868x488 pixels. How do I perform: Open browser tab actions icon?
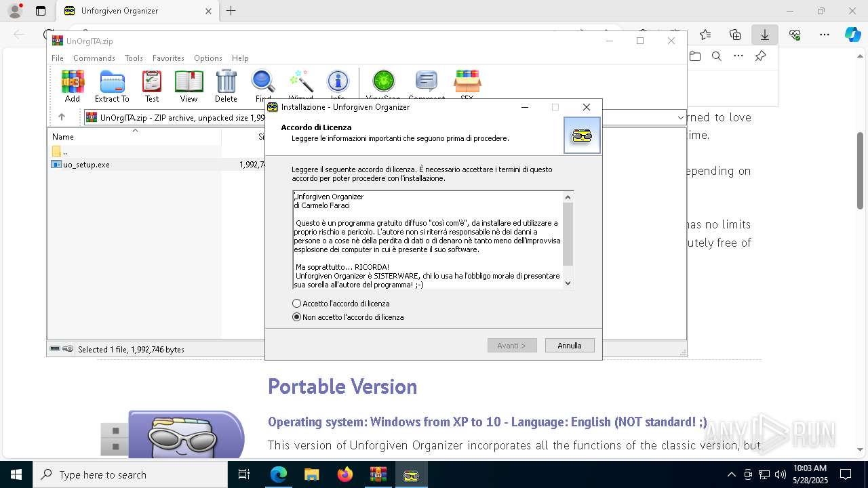[41, 11]
